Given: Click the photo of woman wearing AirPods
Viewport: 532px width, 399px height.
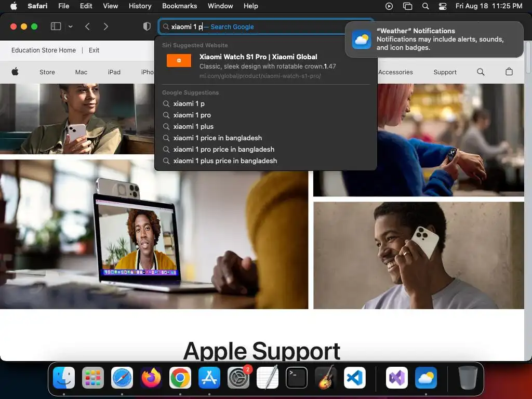Looking at the screenshot, I should [x=77, y=119].
